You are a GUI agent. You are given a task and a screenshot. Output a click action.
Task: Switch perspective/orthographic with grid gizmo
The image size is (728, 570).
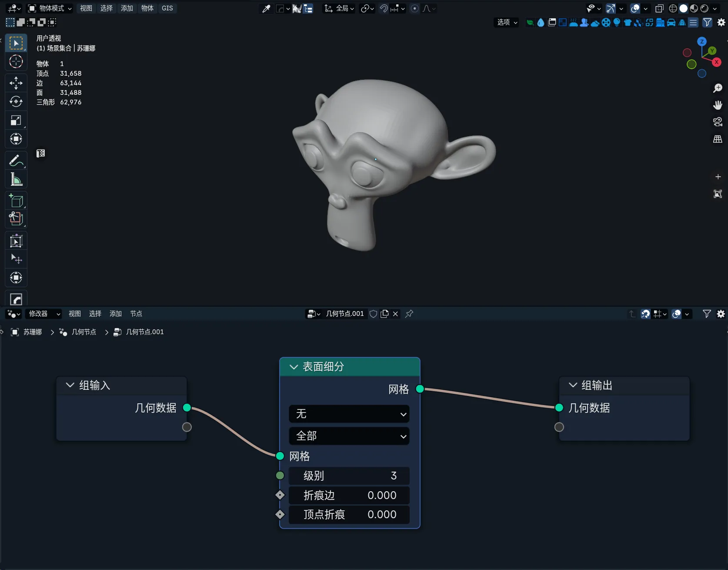pyautogui.click(x=718, y=139)
